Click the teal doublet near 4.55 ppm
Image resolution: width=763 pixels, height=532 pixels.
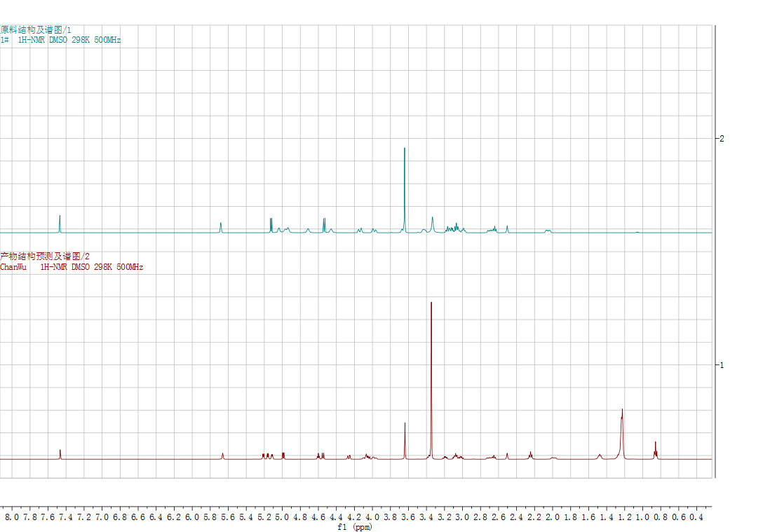pyautogui.click(x=324, y=225)
